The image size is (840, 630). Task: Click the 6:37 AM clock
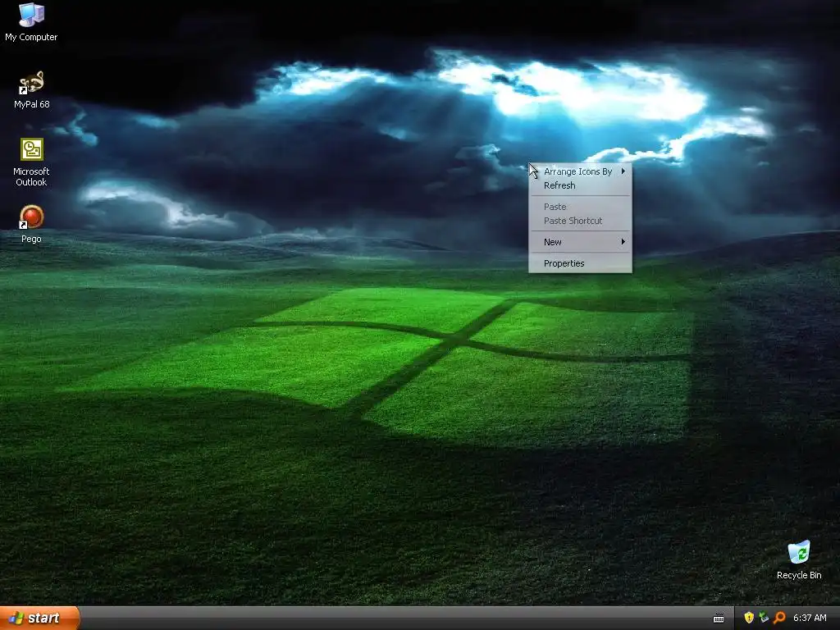click(810, 618)
